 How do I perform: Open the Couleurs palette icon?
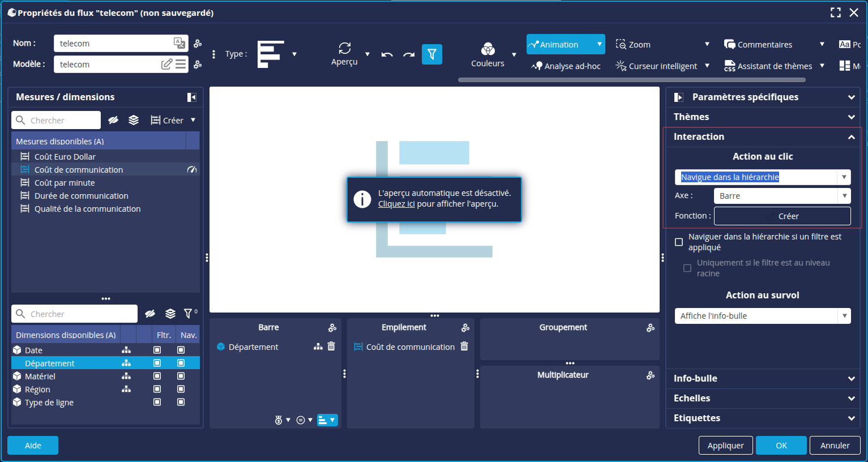(x=488, y=49)
